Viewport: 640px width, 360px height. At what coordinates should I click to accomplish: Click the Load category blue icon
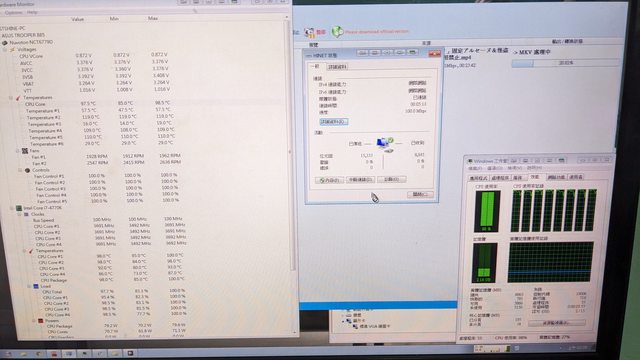(36, 287)
